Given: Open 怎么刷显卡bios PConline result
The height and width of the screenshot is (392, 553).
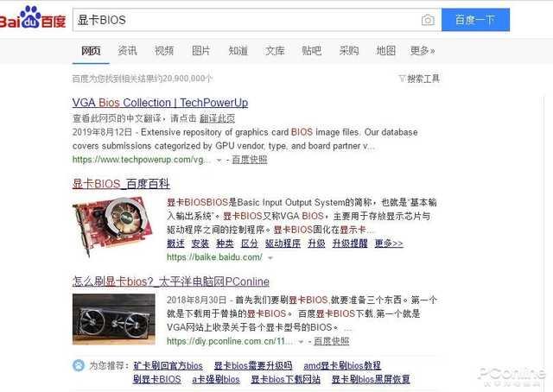Looking at the screenshot, I should pyautogui.click(x=171, y=281).
